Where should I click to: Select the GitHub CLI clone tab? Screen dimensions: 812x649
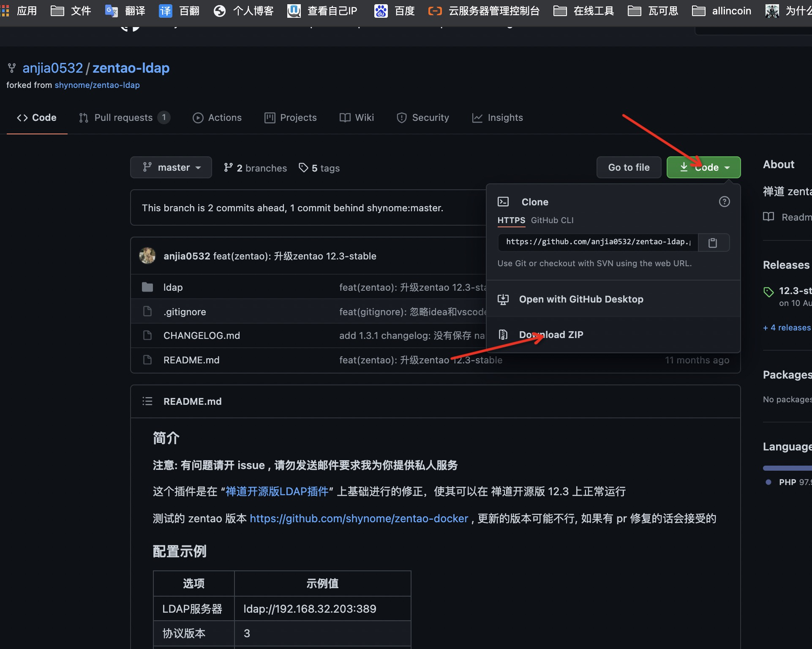552,220
